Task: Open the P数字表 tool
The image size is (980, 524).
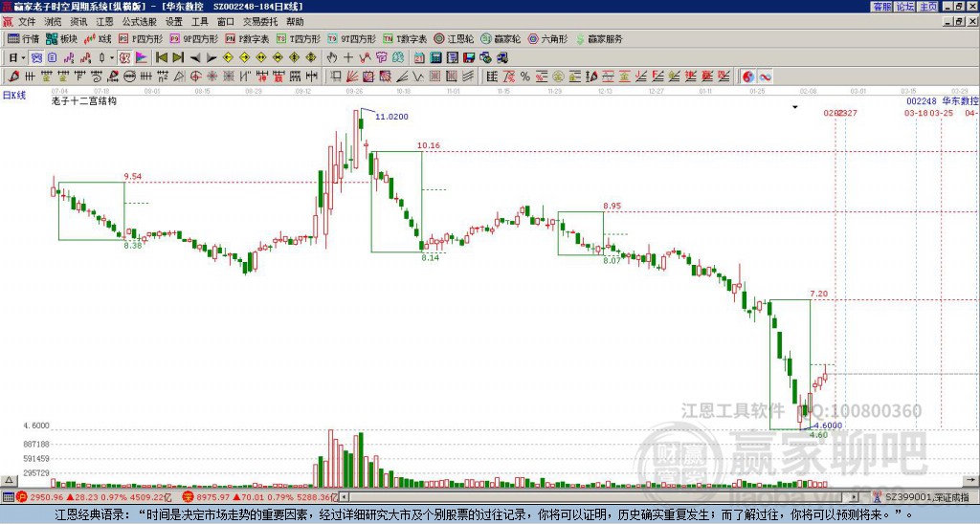Action: pyautogui.click(x=247, y=38)
